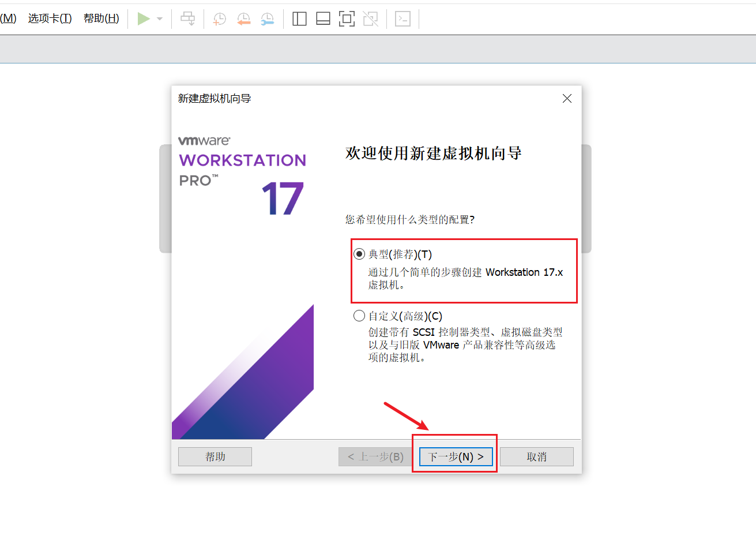Image resolution: width=756 pixels, height=558 pixels.
Task: Click the disabled < 上一步(B) button
Action: tap(375, 456)
